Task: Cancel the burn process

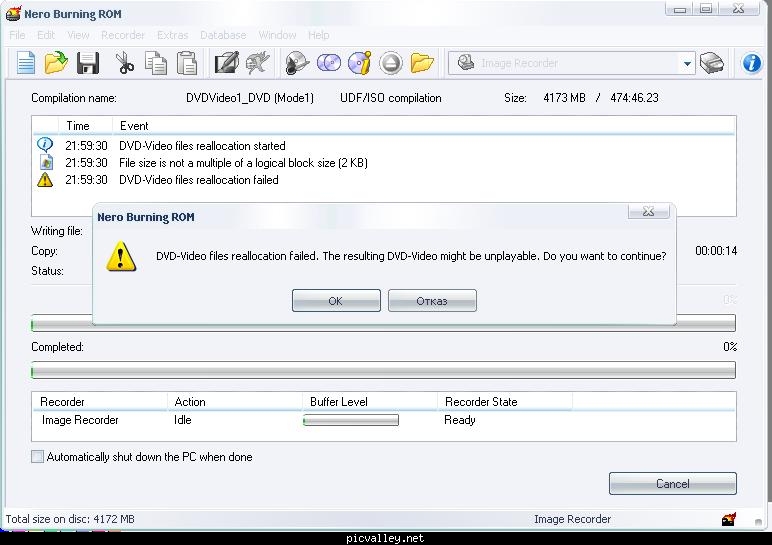Action: [x=673, y=483]
